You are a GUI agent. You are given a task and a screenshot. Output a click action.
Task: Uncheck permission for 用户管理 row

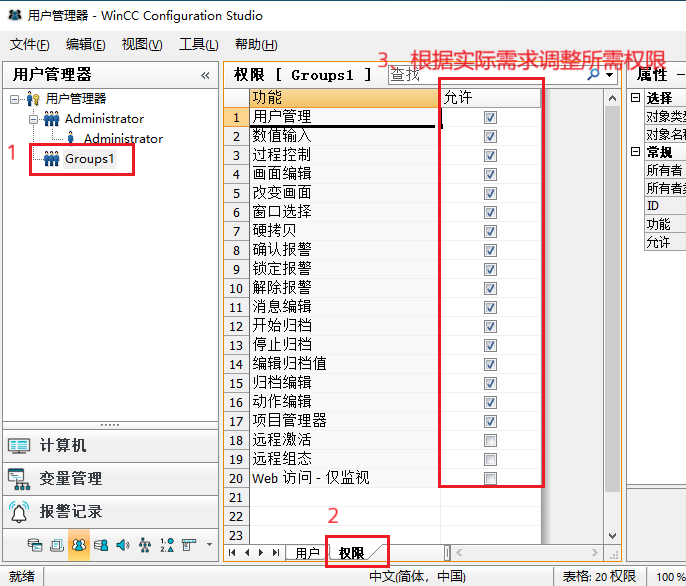pyautogui.click(x=490, y=117)
